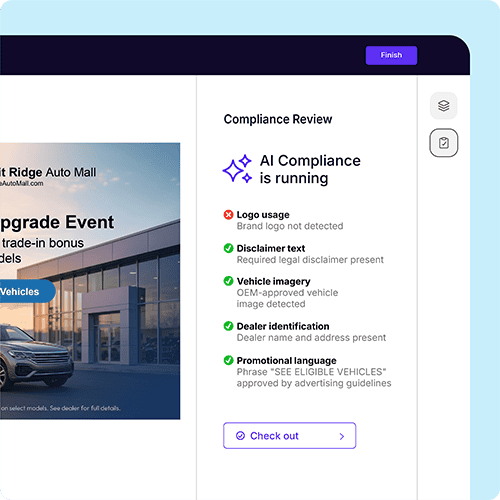
Task: Click the AI sparkle stars icon
Action: click(237, 169)
